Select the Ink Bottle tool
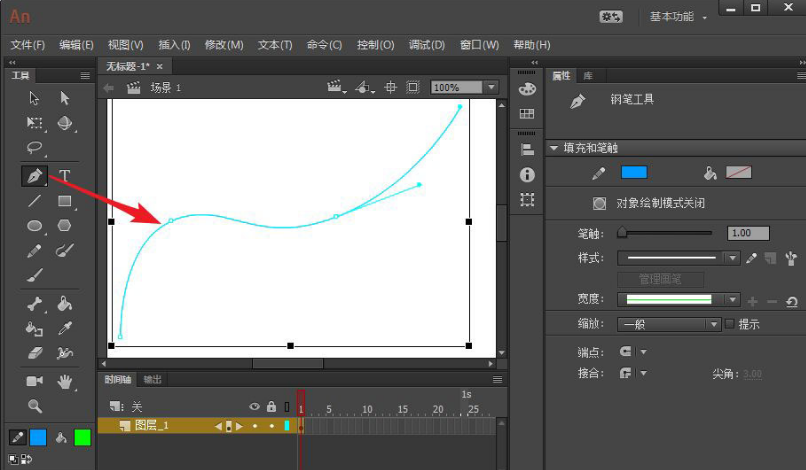The image size is (806, 470). pyautogui.click(x=34, y=328)
